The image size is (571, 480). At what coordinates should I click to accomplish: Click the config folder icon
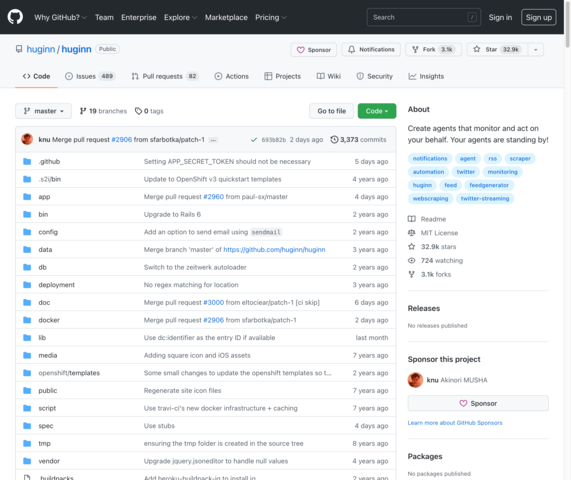tap(27, 232)
